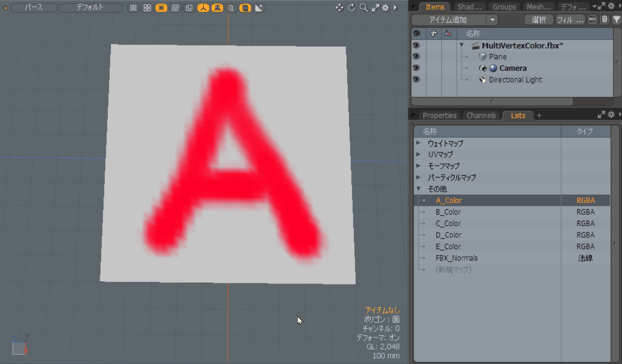The width and height of the screenshot is (622, 364).
Task: Hide the Plane item with its eye icon
Action: 416,57
